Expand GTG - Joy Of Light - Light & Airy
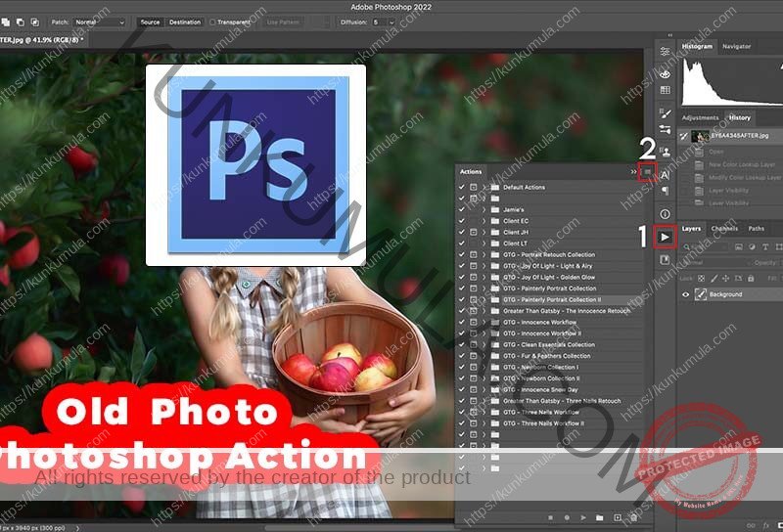The width and height of the screenshot is (783, 532). click(484, 266)
